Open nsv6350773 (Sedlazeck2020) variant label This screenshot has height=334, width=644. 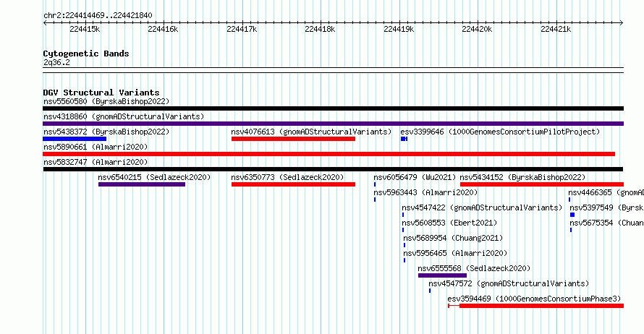click(x=287, y=177)
